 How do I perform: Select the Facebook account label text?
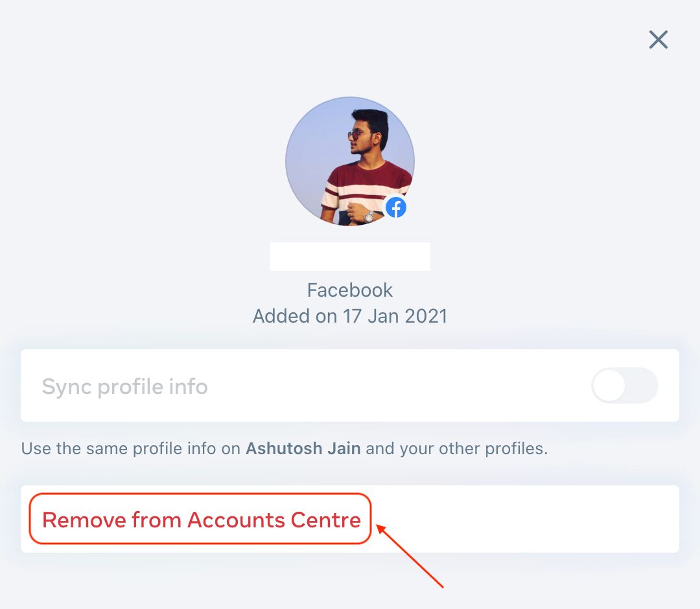(350, 290)
